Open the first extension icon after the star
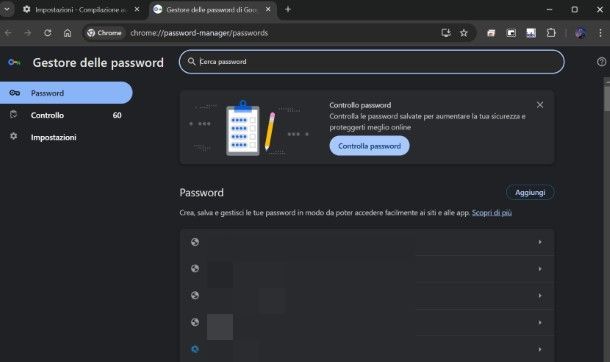The image size is (610, 362). 491,33
